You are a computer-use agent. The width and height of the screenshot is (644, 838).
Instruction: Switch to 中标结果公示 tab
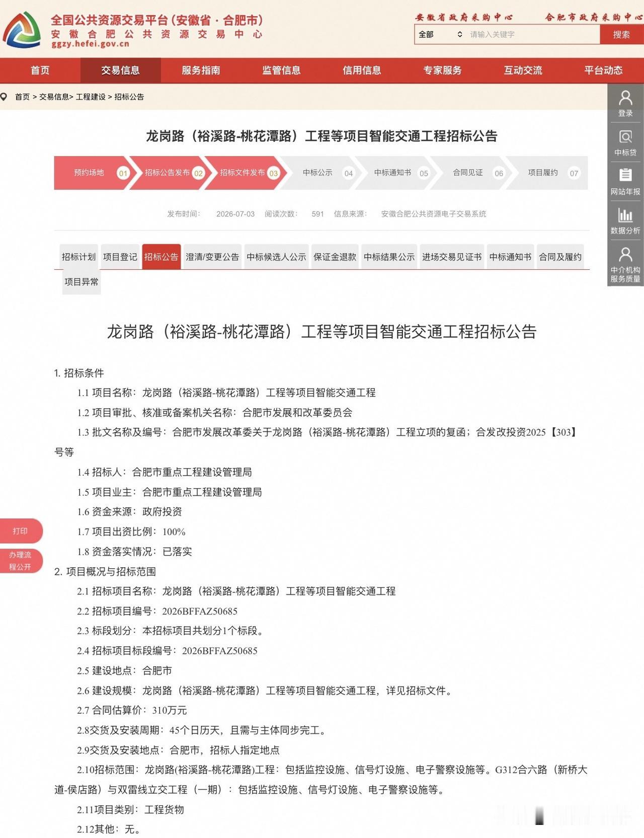(389, 257)
